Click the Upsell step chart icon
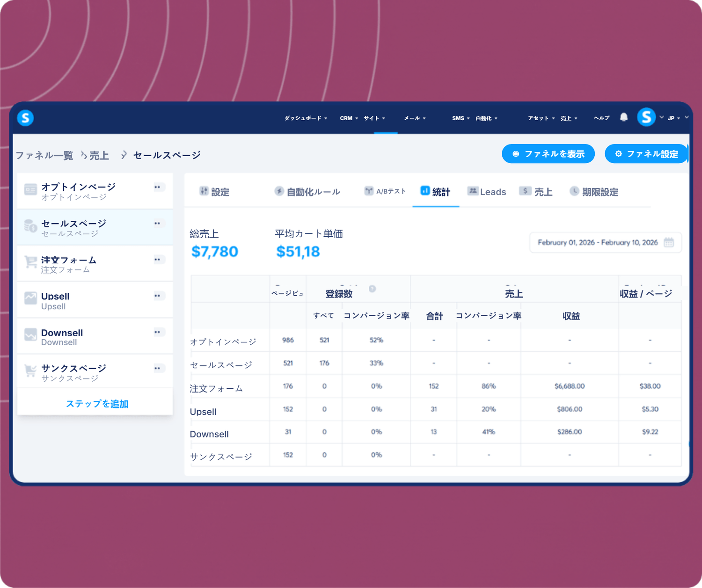The image size is (702, 588). pyautogui.click(x=30, y=298)
